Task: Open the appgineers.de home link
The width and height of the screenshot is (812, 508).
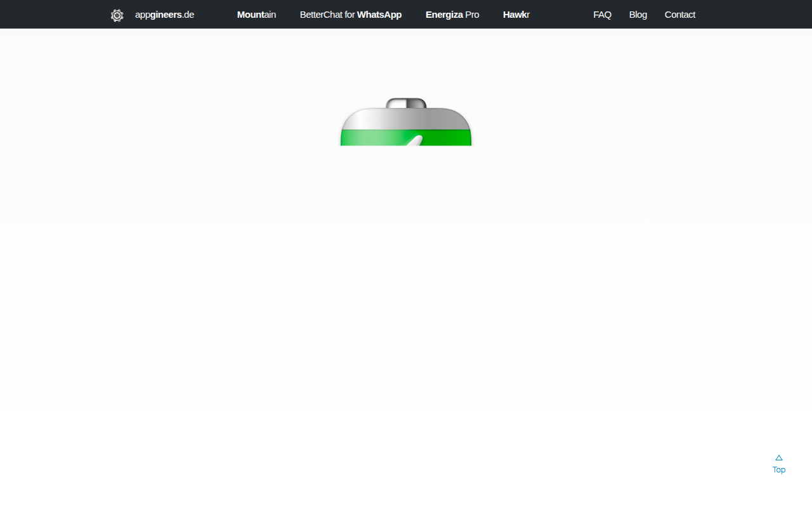Action: point(164,15)
